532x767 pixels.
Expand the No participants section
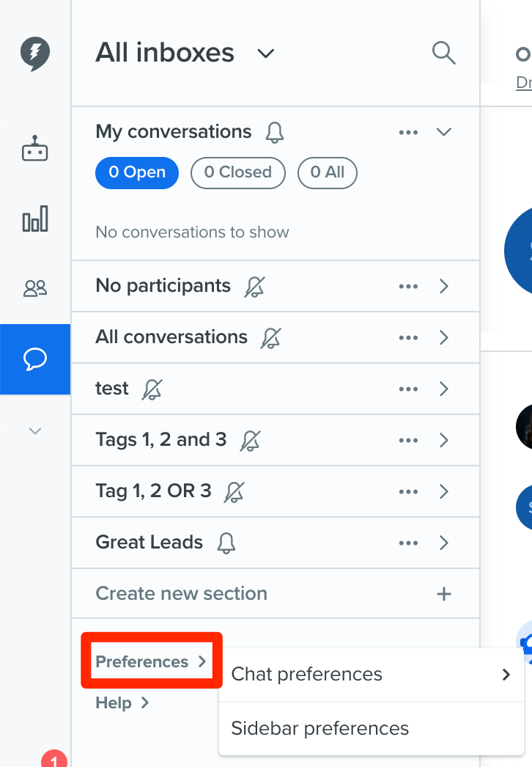pyautogui.click(x=443, y=286)
